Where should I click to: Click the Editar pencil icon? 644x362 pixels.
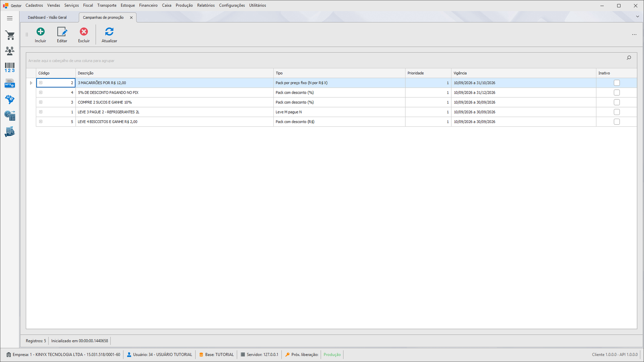(x=62, y=31)
